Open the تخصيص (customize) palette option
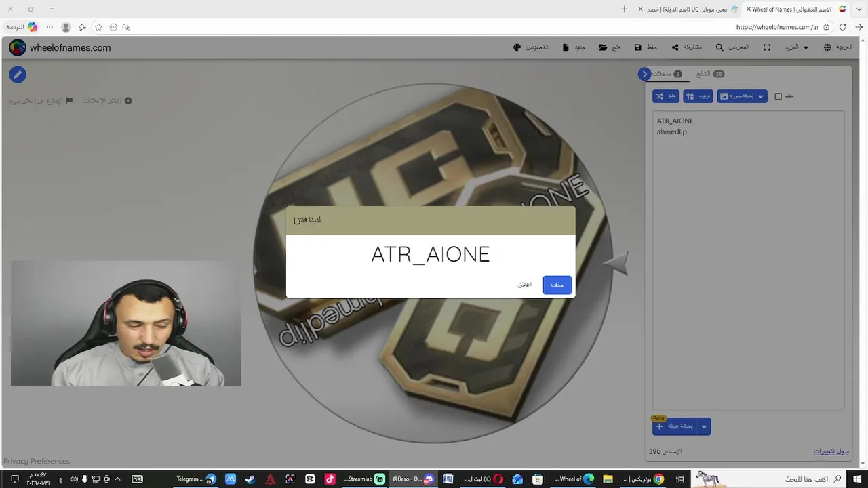 531,47
